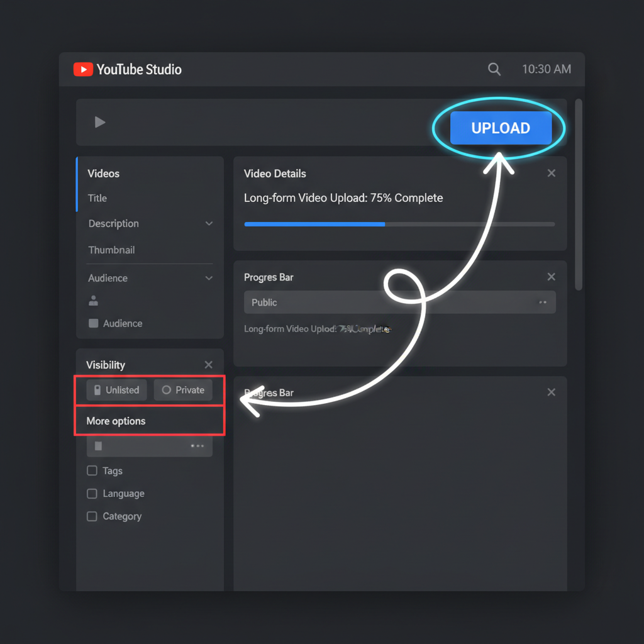Enable the Tags checkbox
The width and height of the screenshot is (644, 644).
pyautogui.click(x=92, y=470)
